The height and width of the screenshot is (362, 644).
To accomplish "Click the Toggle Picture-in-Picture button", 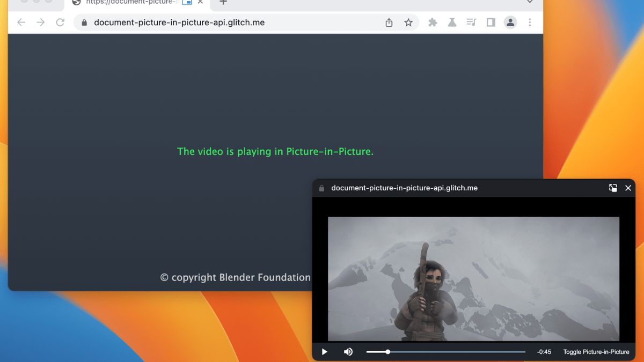I will (596, 352).
